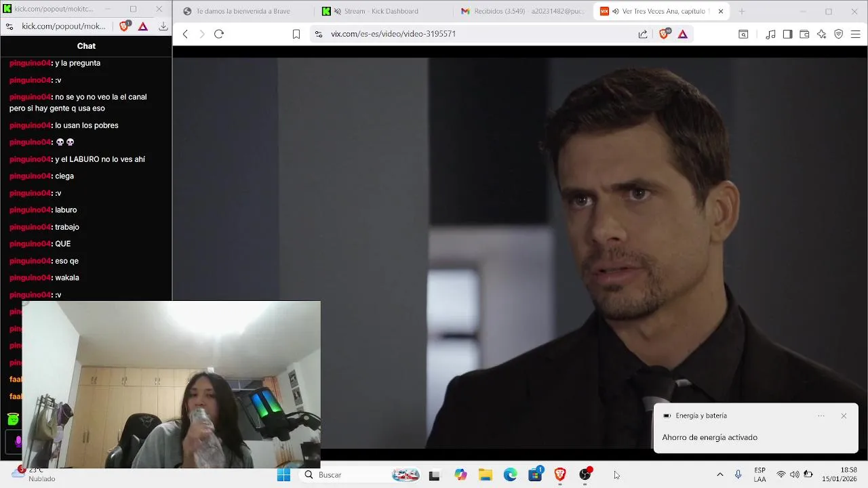Screen dimensions: 868x488
Task: Open downloads icon in Kick popout window
Action: pyautogui.click(x=163, y=26)
